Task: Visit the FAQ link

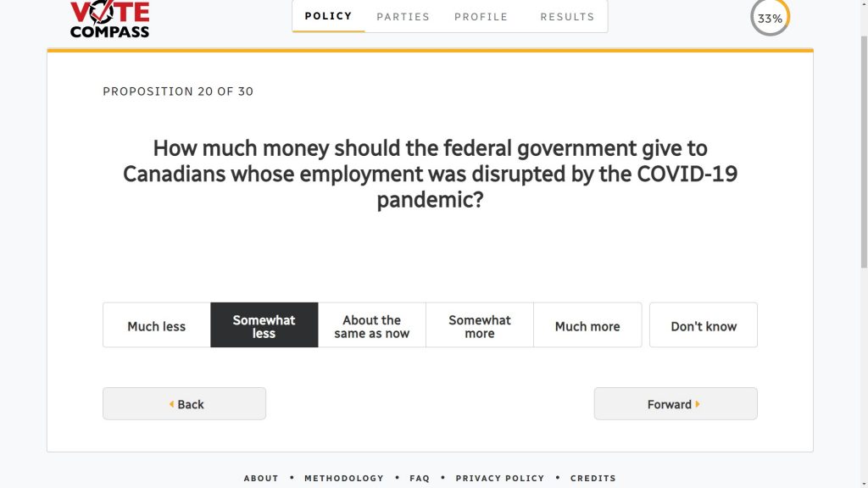Action: click(420, 478)
